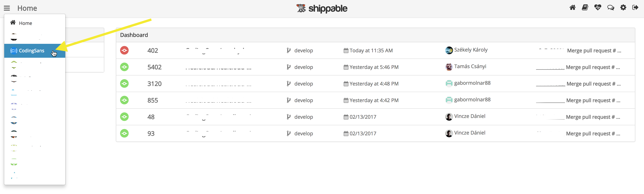The image size is (644, 194).
Task: Click the sign out icon
Action: 635,8
